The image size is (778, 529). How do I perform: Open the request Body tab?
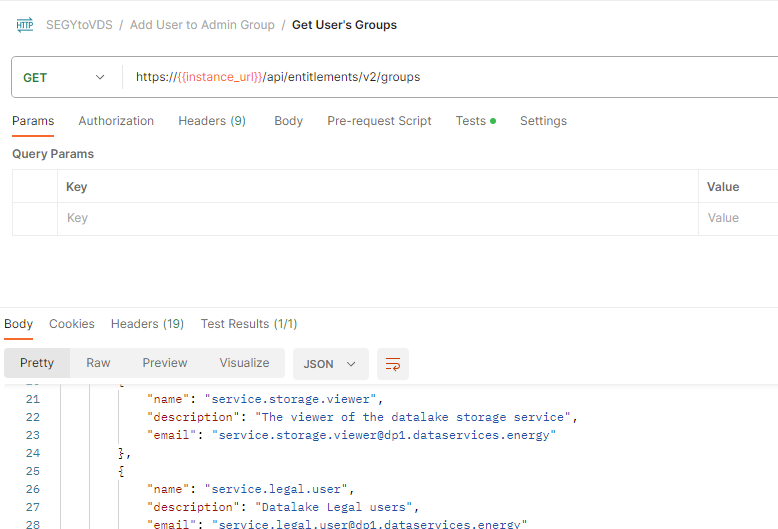click(288, 121)
